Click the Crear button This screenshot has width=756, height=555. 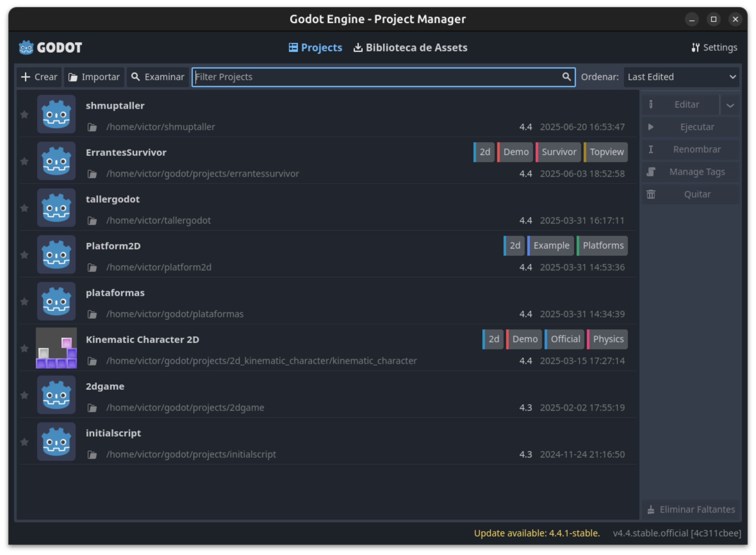(39, 77)
